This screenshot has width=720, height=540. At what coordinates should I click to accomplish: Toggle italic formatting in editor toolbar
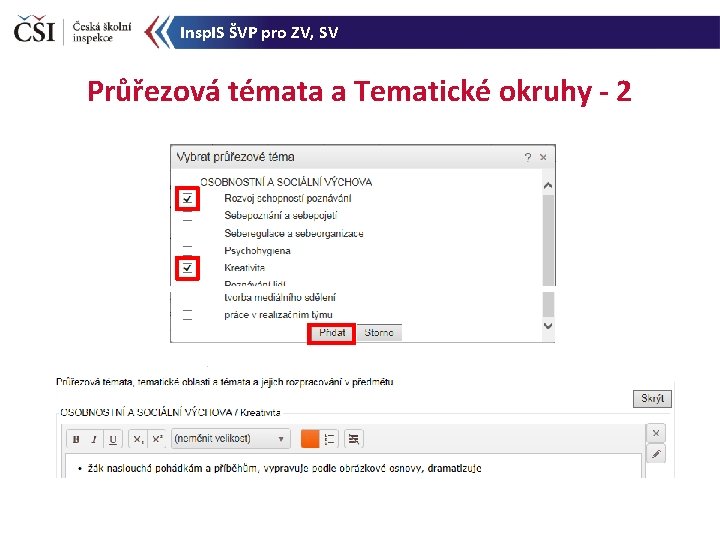point(94,439)
